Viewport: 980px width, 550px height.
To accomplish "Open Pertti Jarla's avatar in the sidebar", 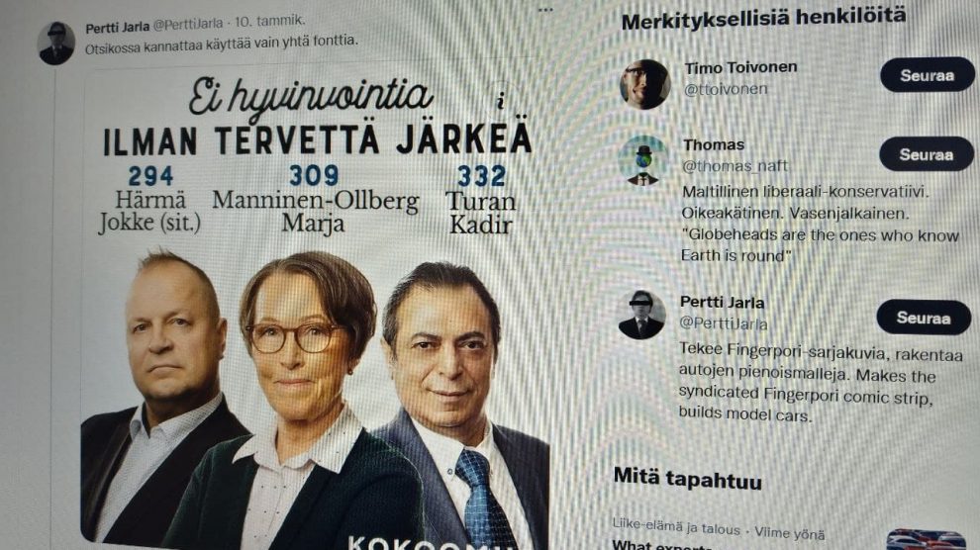I will click(641, 315).
